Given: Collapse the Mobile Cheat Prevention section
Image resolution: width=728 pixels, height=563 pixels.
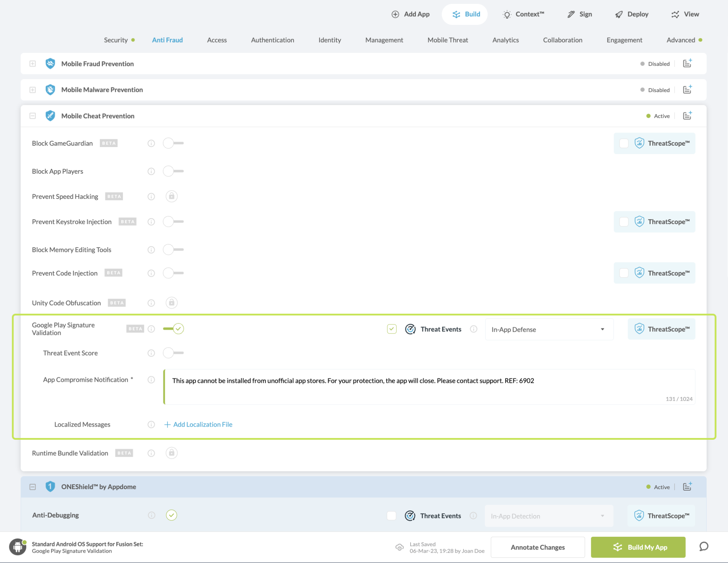Looking at the screenshot, I should (x=32, y=116).
